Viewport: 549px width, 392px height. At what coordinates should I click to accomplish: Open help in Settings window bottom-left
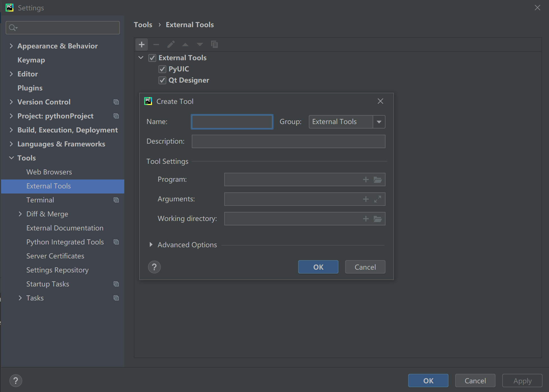[16, 381]
